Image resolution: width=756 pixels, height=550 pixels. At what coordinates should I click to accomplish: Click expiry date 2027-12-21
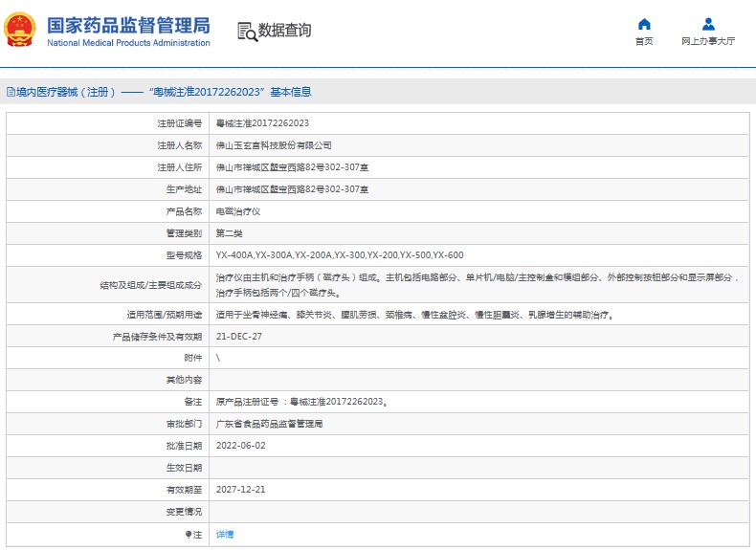click(x=240, y=490)
